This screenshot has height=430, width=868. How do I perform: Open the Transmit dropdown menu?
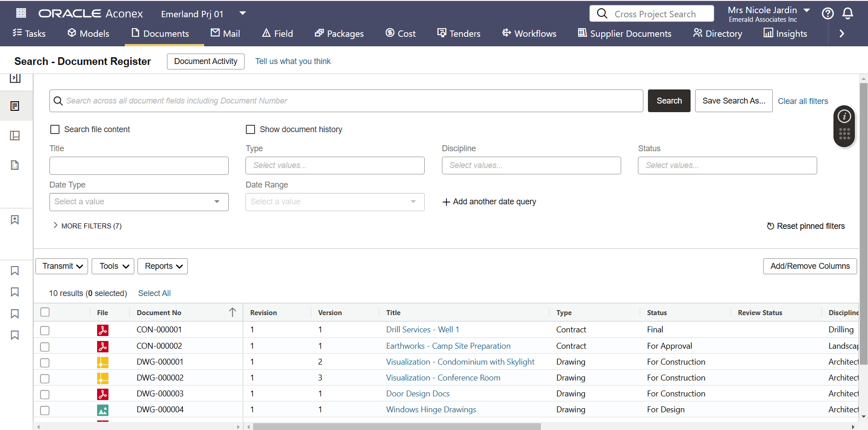coord(62,266)
